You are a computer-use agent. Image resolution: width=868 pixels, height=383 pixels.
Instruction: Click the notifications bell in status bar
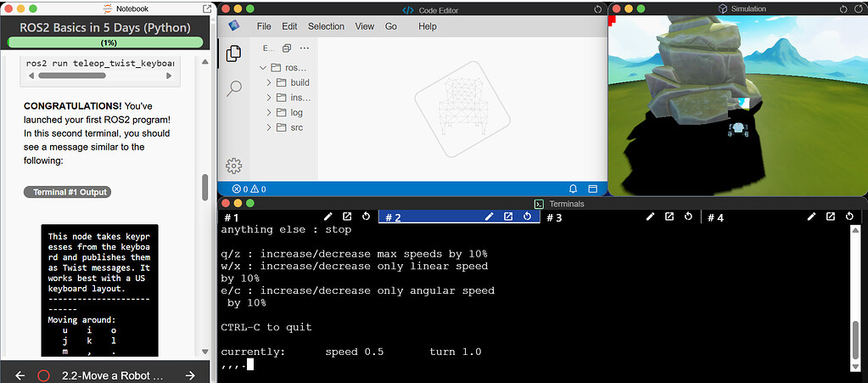coord(574,189)
